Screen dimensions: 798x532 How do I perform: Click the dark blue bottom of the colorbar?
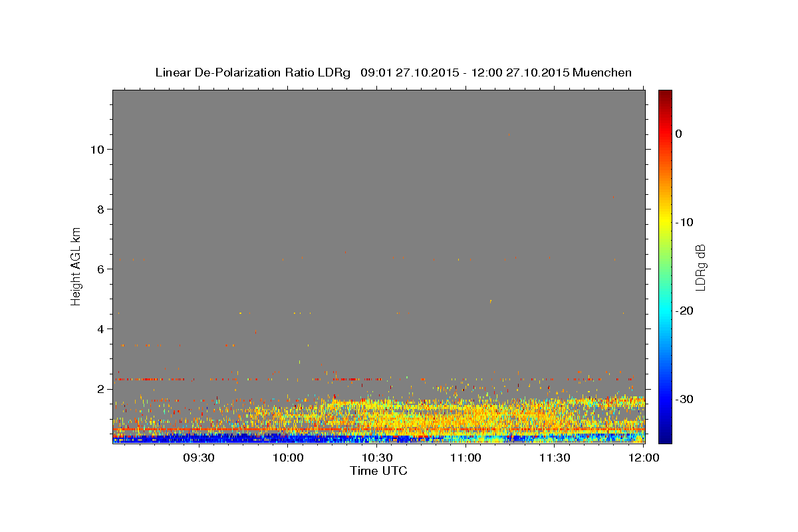(x=665, y=436)
